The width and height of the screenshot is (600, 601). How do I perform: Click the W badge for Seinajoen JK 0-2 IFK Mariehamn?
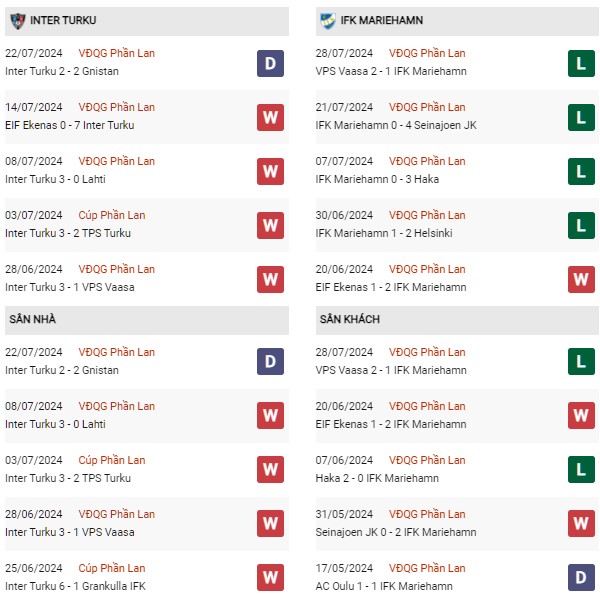tap(581, 524)
